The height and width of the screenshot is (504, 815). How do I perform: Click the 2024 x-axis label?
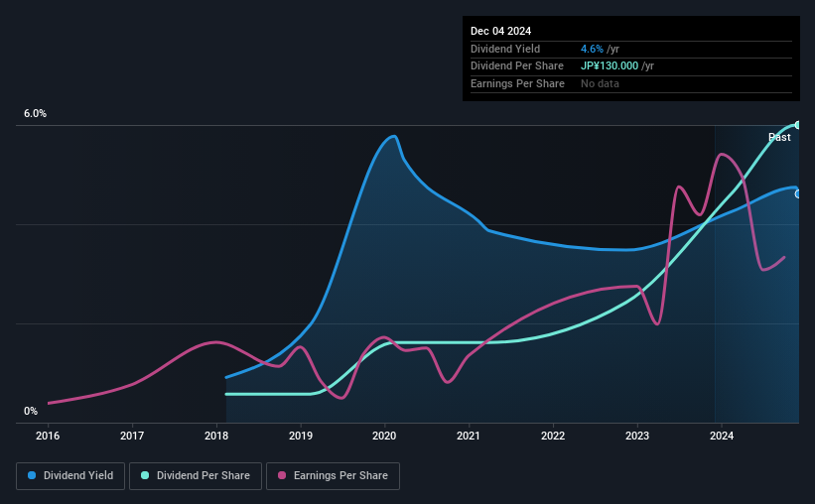tap(722, 436)
